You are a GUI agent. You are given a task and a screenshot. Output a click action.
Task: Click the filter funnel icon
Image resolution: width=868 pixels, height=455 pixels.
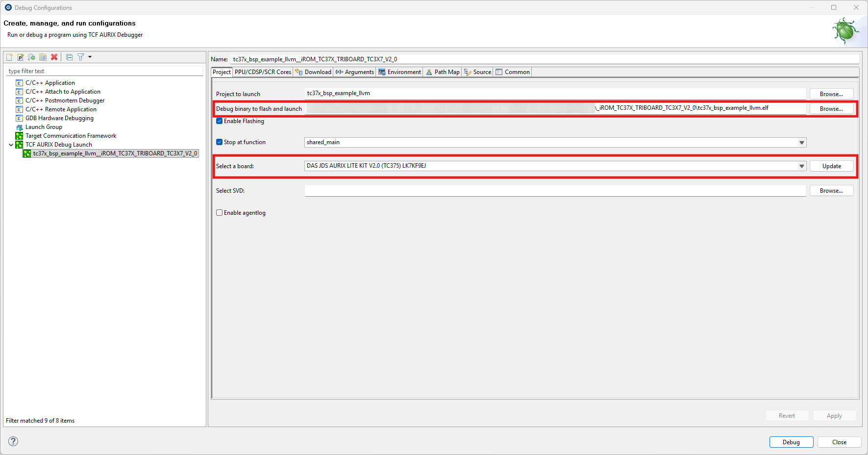[80, 57]
